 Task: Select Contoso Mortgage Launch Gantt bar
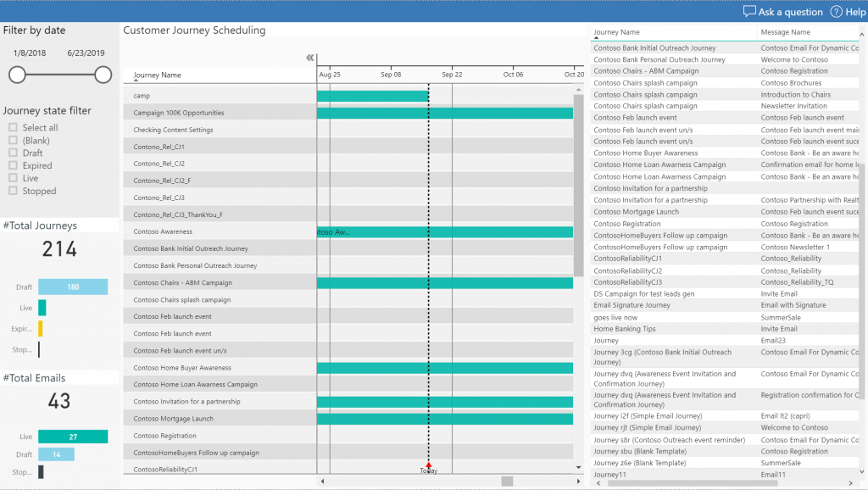(445, 419)
